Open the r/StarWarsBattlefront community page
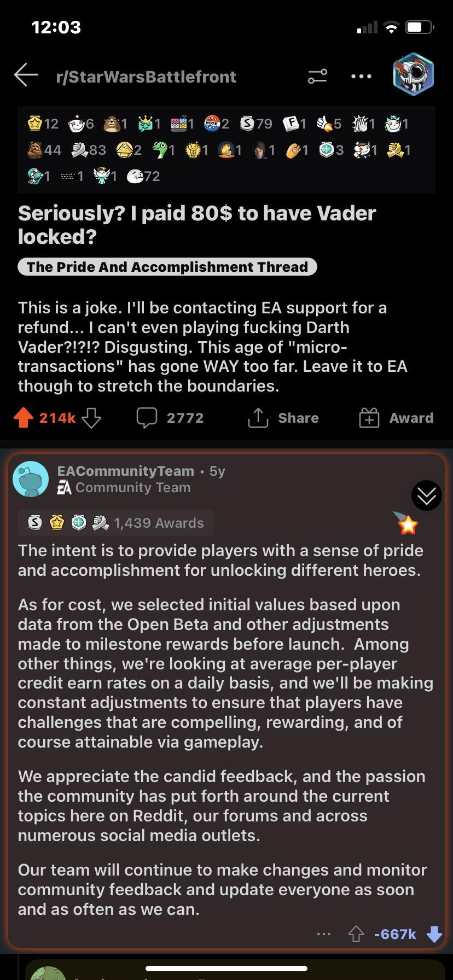Screen dimensions: 453x980 146,77
